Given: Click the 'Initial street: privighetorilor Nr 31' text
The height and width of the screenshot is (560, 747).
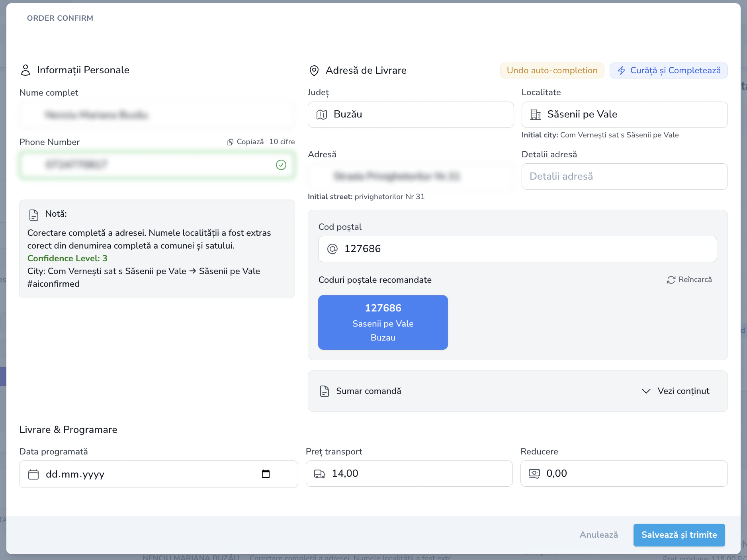Looking at the screenshot, I should 366,197.
